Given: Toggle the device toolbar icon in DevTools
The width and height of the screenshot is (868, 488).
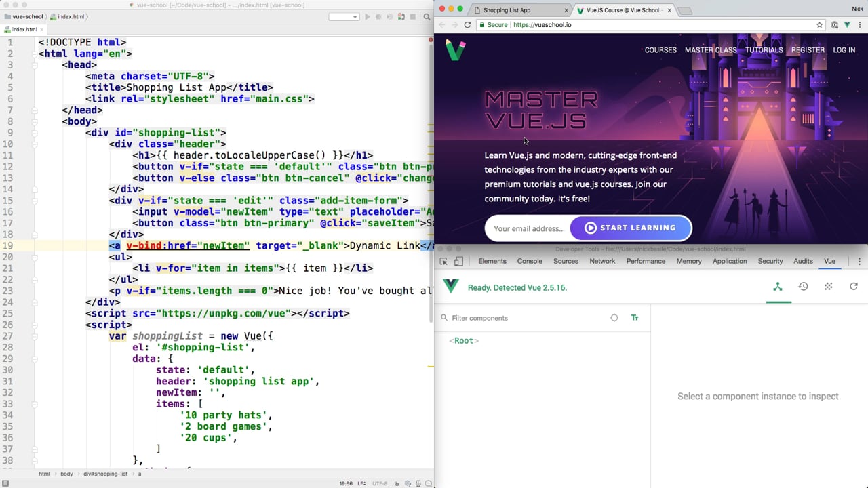Looking at the screenshot, I should coord(458,262).
